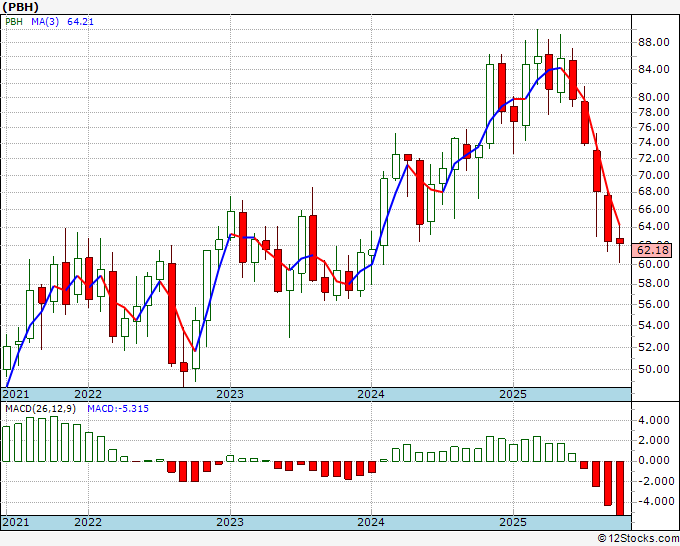Click the 4.000 MACD axis label
This screenshot has height=546, width=680.
click(x=653, y=420)
